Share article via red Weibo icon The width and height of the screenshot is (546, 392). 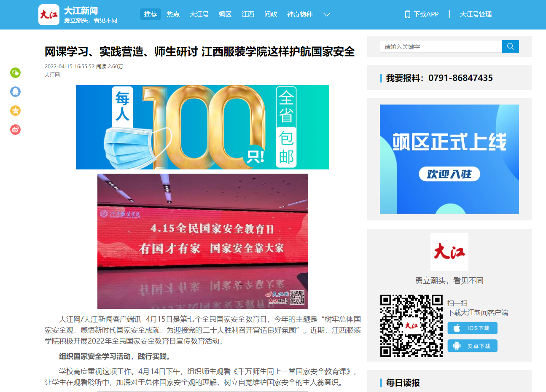pyautogui.click(x=16, y=130)
